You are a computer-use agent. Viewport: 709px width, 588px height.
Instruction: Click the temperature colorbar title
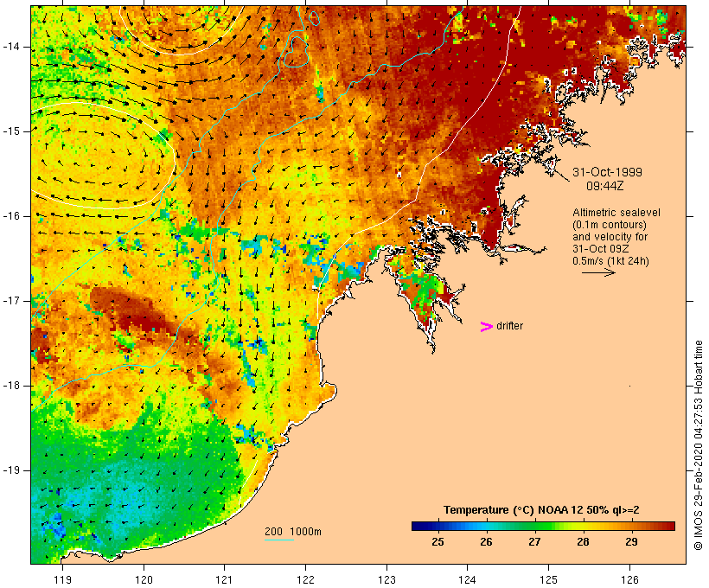click(541, 510)
